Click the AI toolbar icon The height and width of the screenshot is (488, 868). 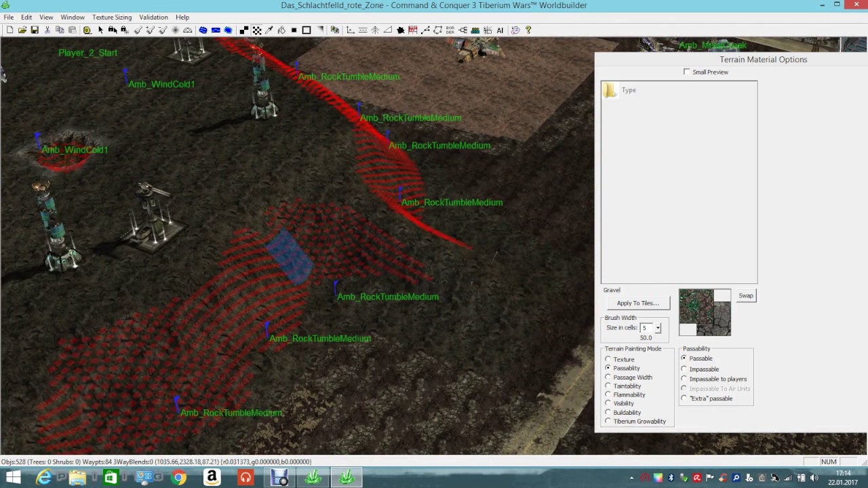click(500, 30)
